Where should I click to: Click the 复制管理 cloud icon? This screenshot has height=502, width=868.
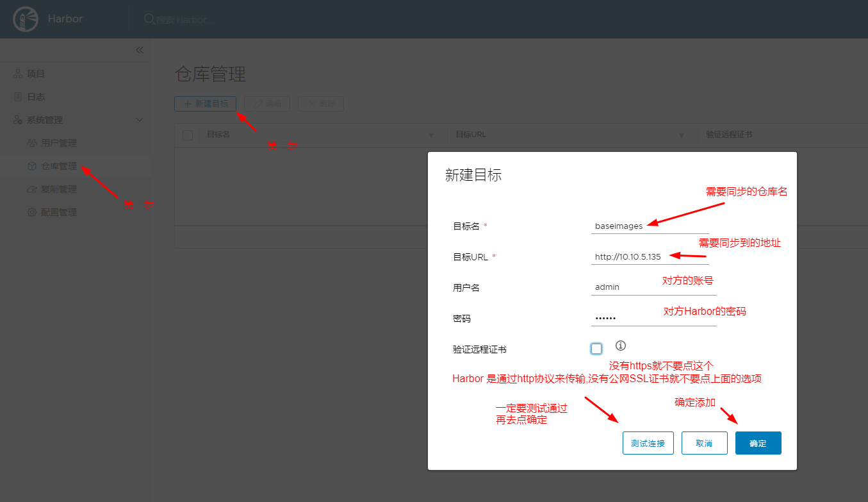click(32, 189)
